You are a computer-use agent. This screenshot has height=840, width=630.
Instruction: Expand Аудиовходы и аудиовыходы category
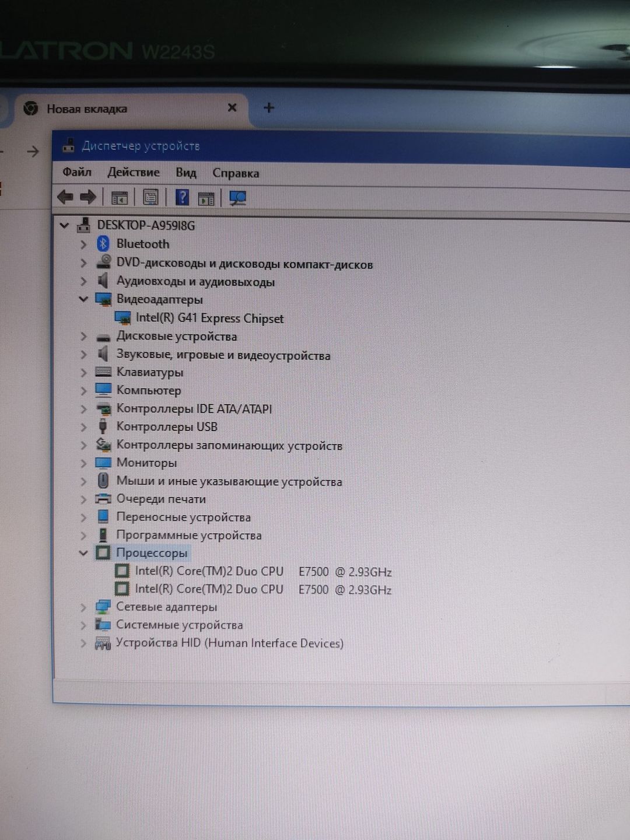tap(83, 281)
